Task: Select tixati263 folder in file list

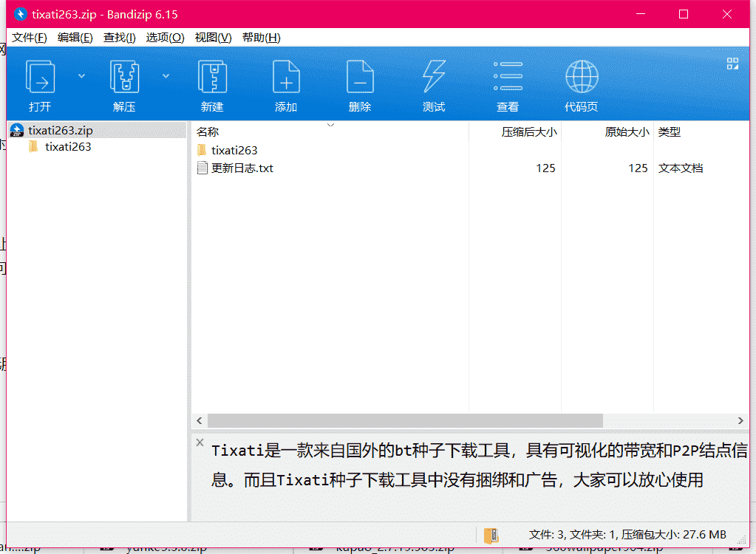Action: coord(234,150)
